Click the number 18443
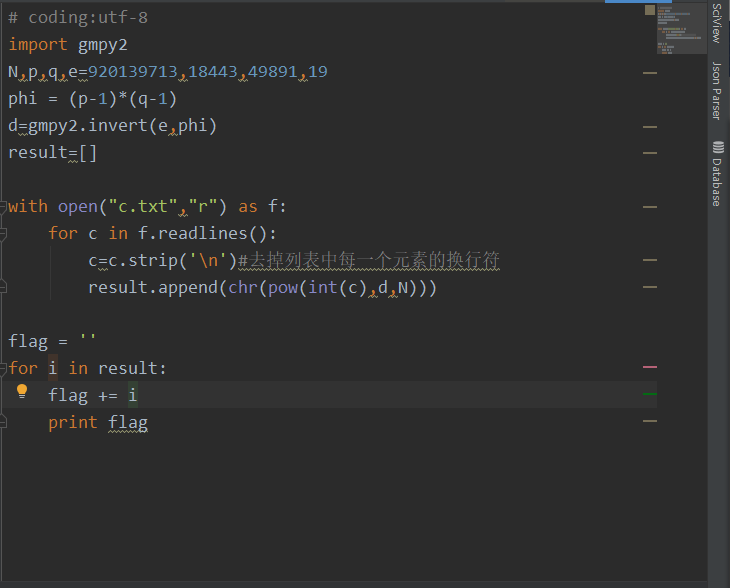 pos(213,72)
